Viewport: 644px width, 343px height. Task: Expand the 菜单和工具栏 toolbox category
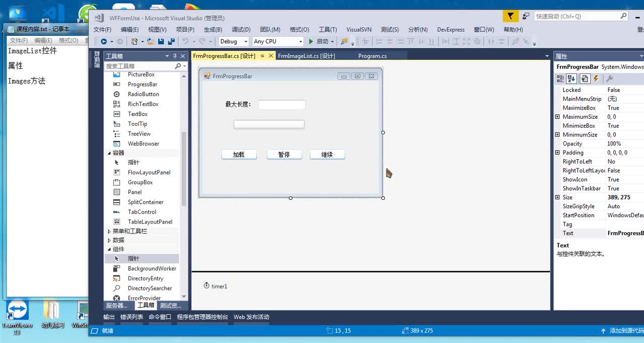[109, 231]
